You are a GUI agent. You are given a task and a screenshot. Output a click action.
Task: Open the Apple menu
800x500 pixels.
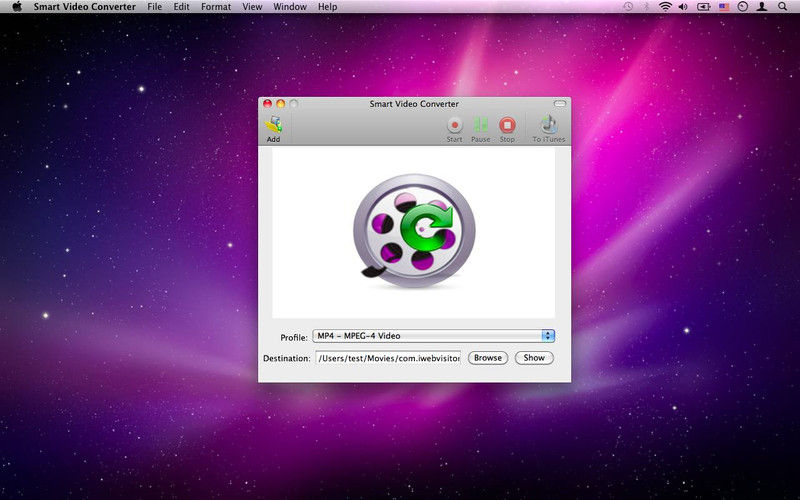[17, 7]
